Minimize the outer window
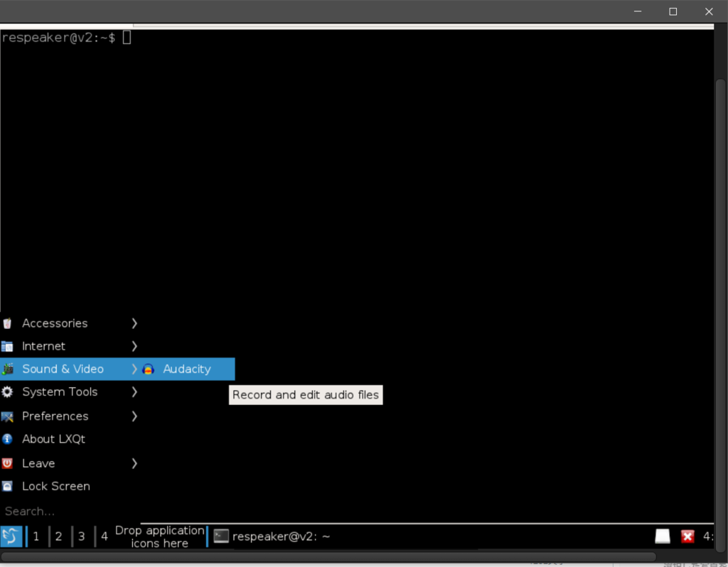This screenshot has height=567, width=728. click(x=638, y=11)
